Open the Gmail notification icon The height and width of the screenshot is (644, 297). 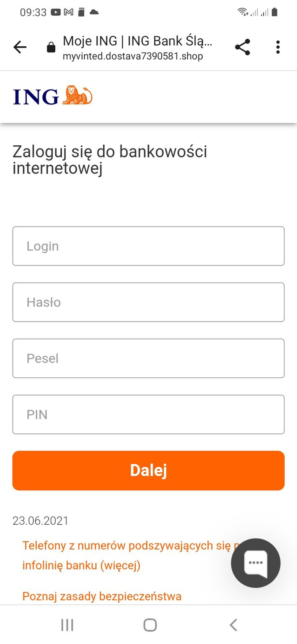(x=68, y=12)
